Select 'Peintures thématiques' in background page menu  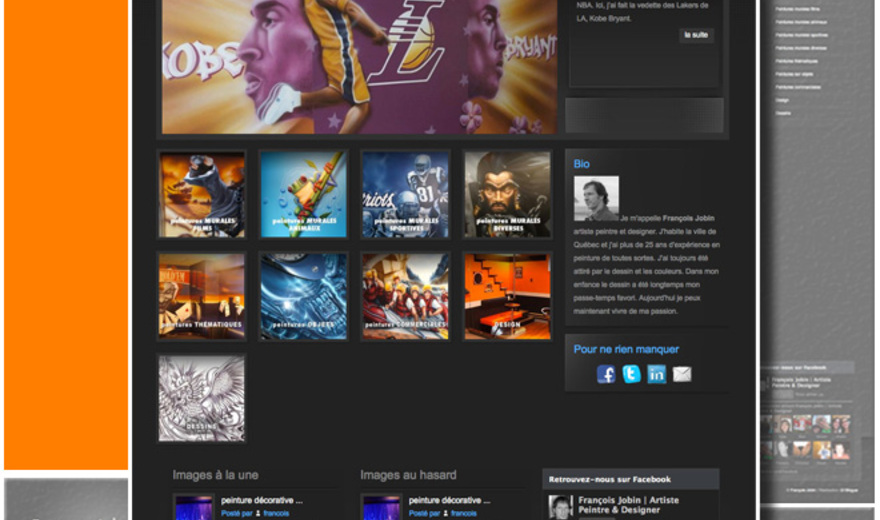point(797,61)
